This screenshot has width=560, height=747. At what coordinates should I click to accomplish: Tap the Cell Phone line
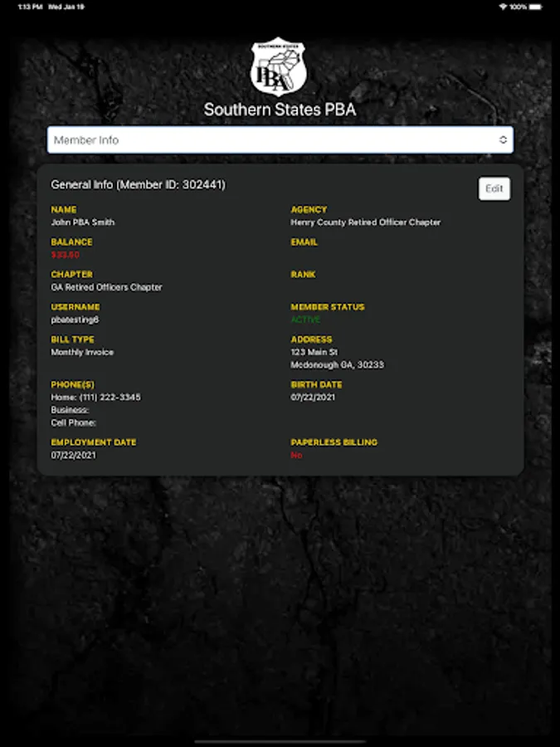(73, 423)
